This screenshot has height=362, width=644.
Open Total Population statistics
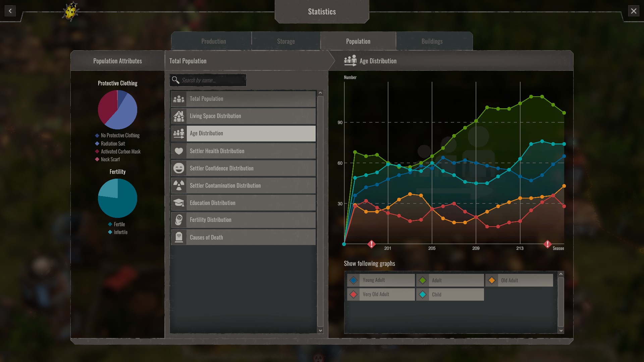coord(243,99)
